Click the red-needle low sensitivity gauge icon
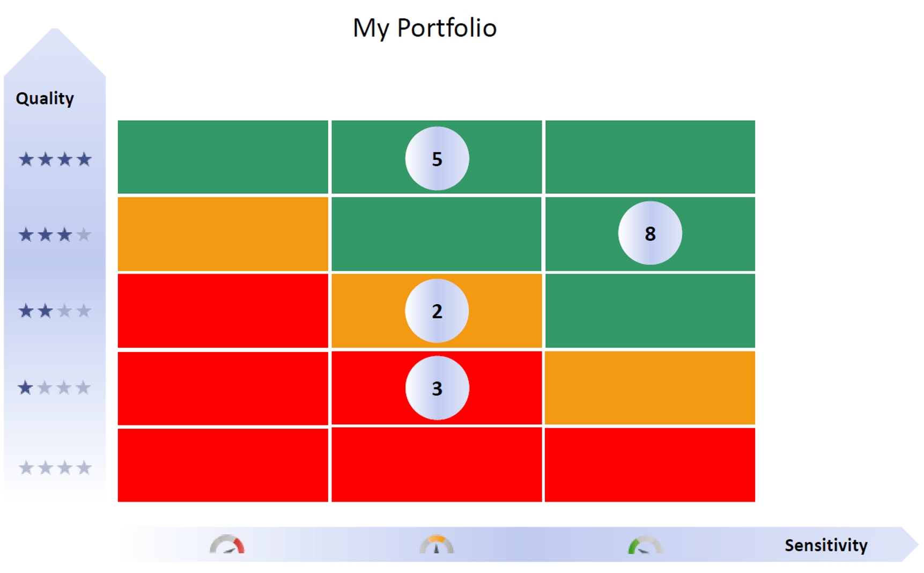The height and width of the screenshot is (573, 924). 227,544
